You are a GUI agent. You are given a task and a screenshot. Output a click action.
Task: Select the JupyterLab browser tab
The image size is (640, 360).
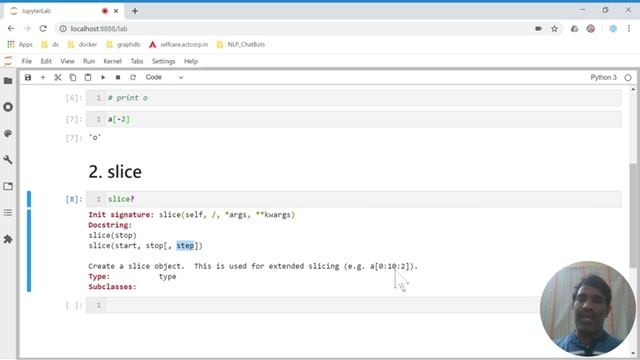[x=63, y=11]
